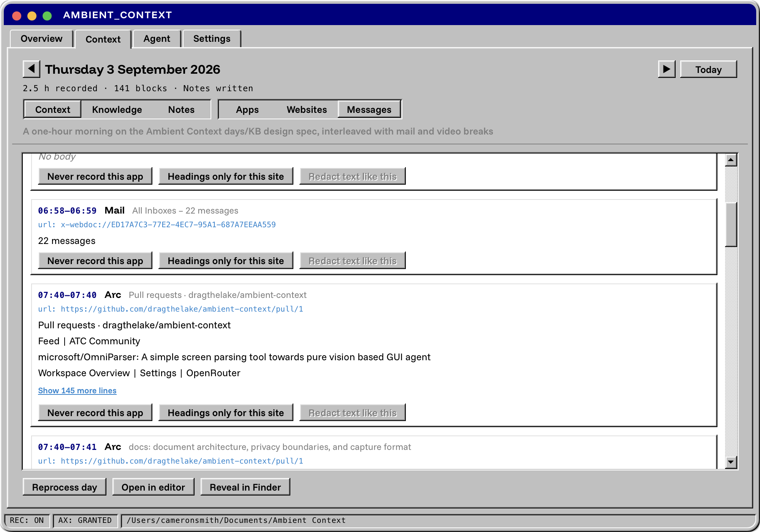Click the 'microsoft/OmniParser' line

[234, 357]
